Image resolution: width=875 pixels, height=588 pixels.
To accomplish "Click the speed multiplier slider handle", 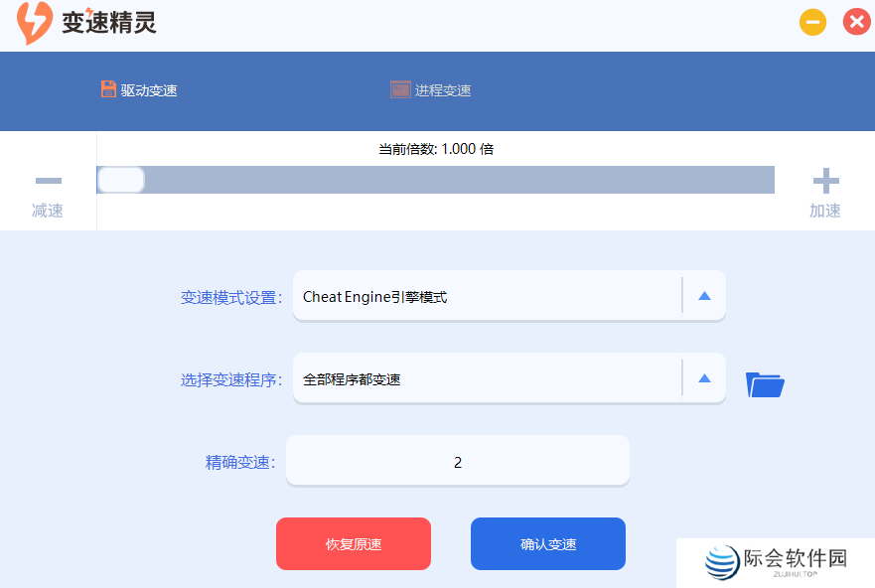I will tap(120, 180).
